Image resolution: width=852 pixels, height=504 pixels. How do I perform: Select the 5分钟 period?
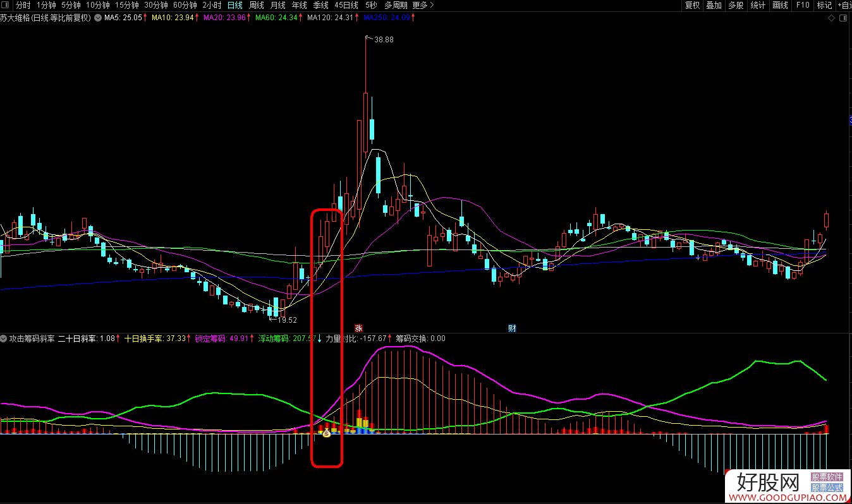[x=71, y=5]
